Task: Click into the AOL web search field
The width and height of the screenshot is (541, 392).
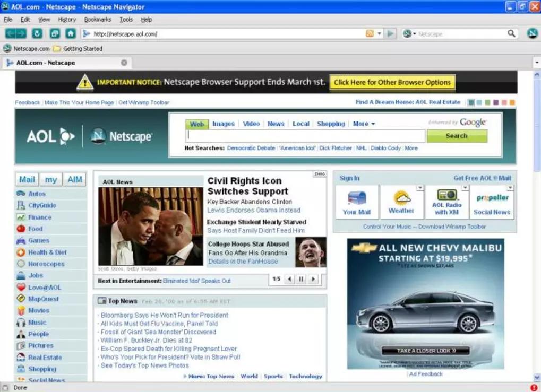Action: (x=305, y=136)
